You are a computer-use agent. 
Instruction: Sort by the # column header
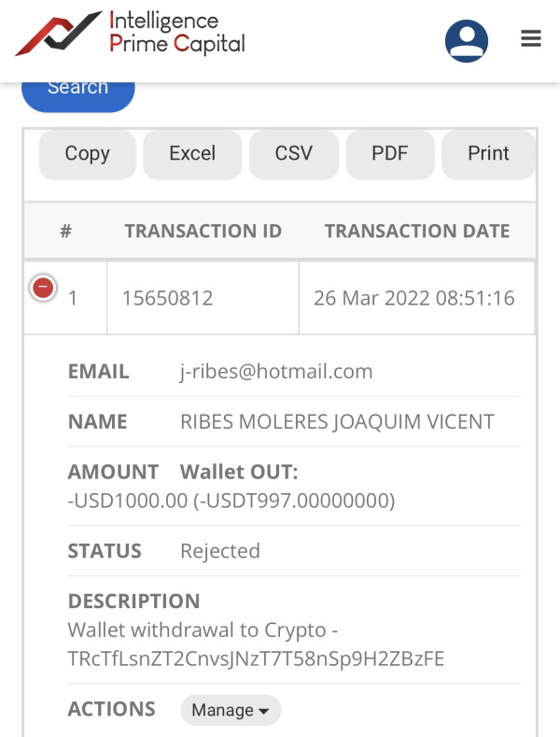coord(65,232)
